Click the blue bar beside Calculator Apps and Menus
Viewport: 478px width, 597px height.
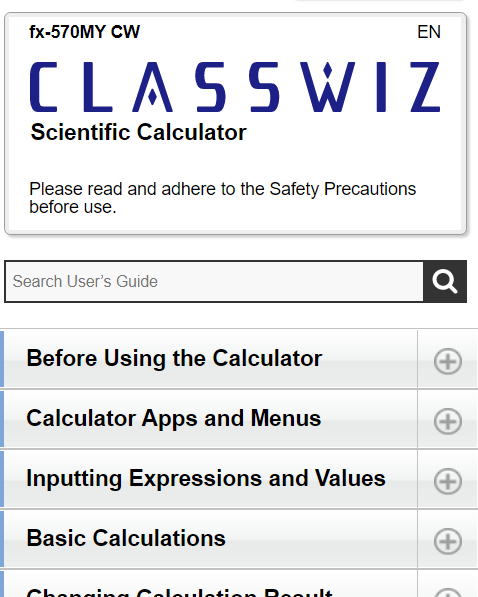[x=2, y=419]
